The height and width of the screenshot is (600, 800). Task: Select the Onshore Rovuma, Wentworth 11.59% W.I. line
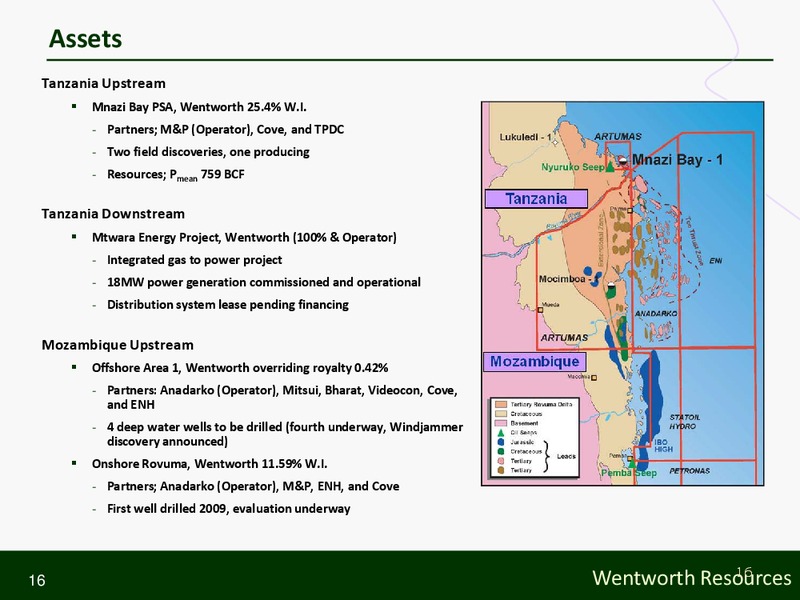coord(209,464)
